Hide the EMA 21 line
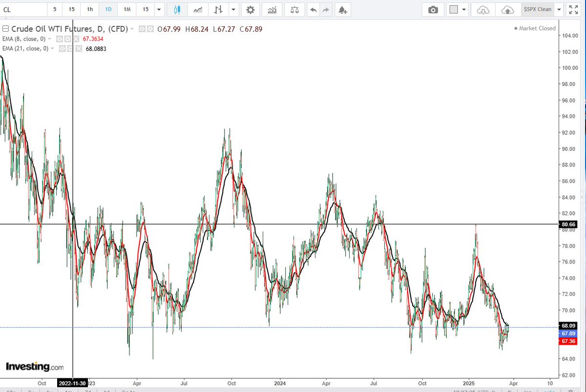This screenshot has width=586, height=392. (63, 49)
